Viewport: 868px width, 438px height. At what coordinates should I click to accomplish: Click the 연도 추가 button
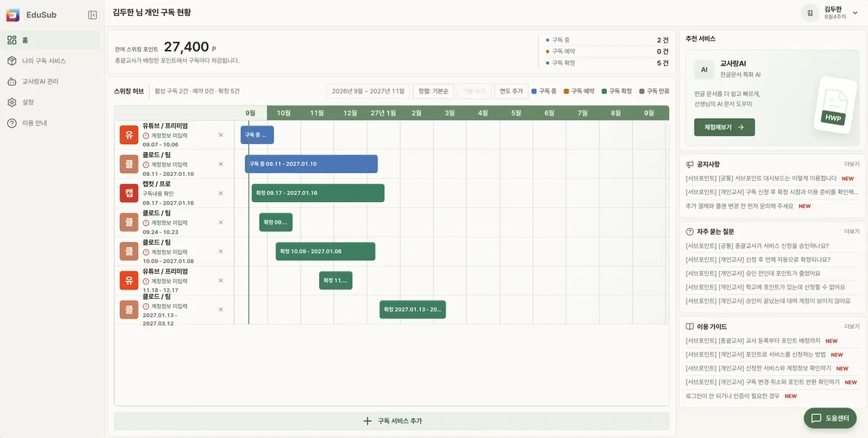[511, 91]
